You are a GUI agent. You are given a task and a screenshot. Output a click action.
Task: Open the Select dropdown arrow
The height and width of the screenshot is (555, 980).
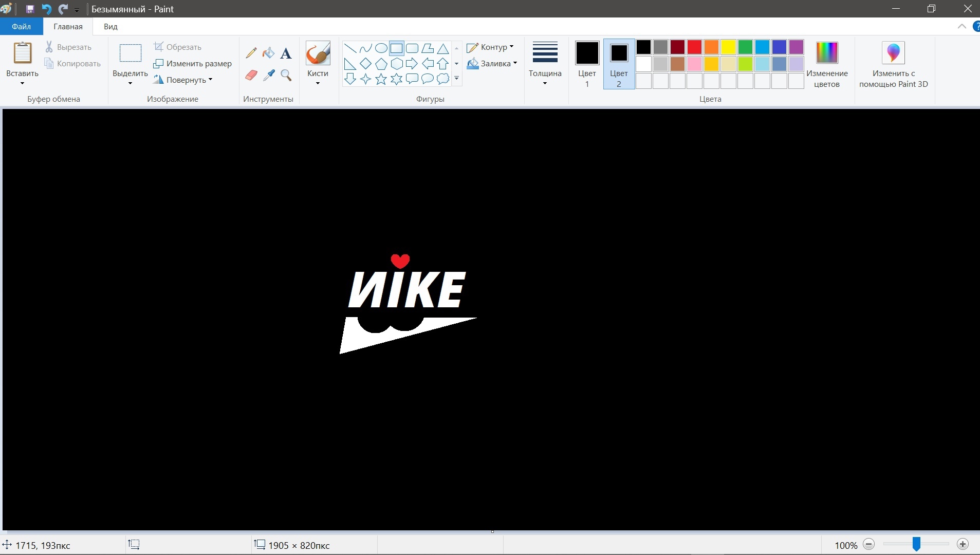tap(130, 83)
